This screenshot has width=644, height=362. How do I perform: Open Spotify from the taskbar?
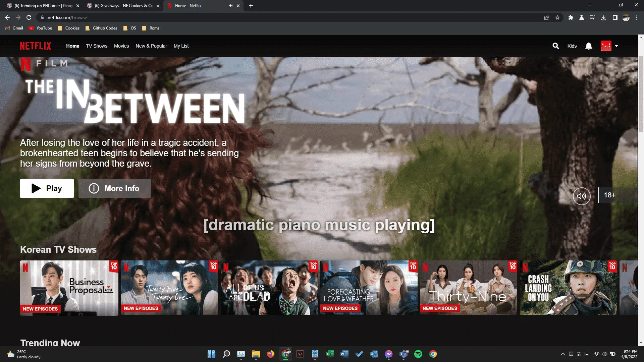pyautogui.click(x=418, y=354)
